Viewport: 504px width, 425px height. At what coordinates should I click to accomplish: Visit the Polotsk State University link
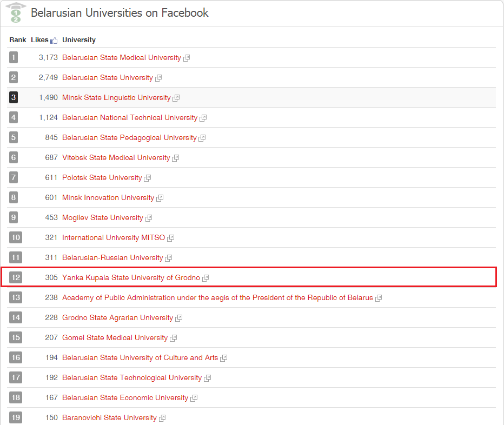[102, 177]
